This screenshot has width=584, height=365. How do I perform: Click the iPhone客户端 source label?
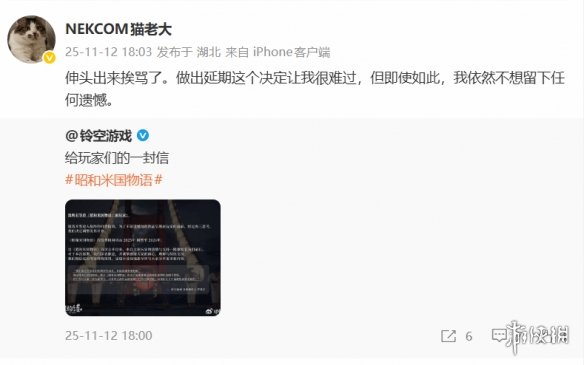click(292, 52)
